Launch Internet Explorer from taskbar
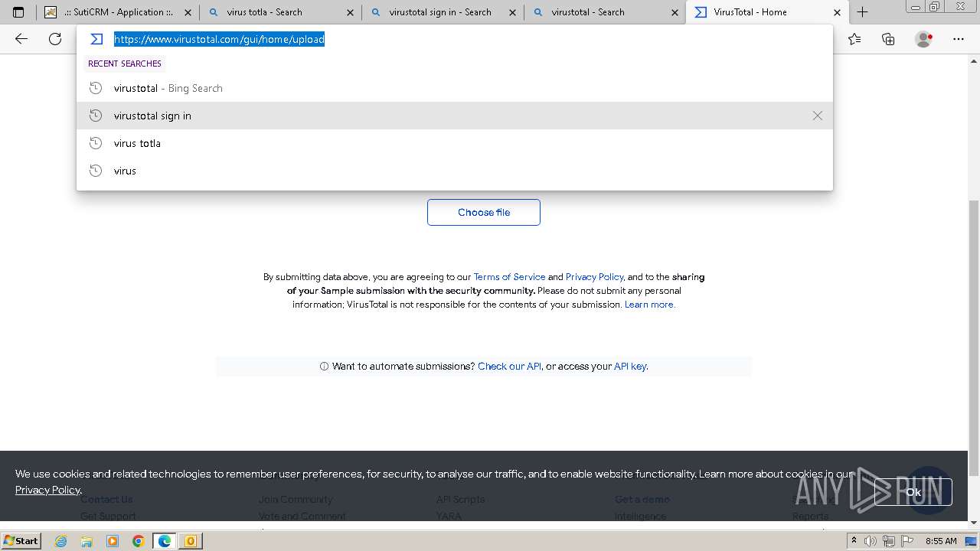 pyautogui.click(x=60, y=541)
